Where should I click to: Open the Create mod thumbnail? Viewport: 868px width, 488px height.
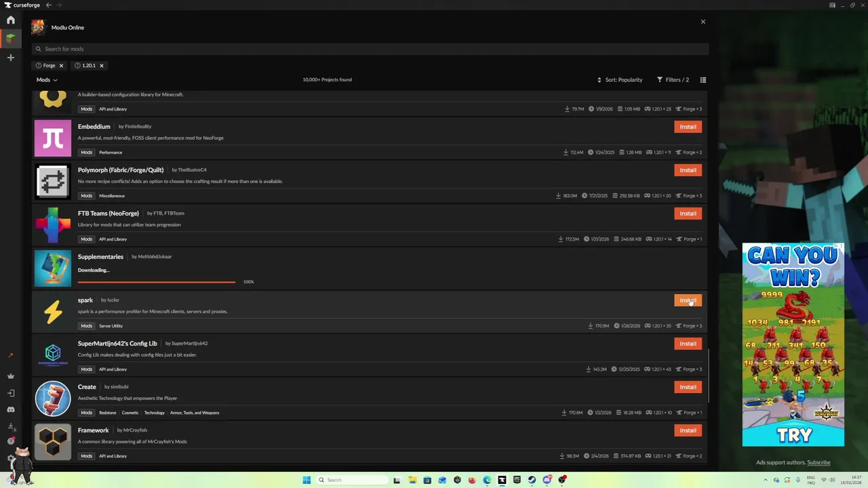53,399
